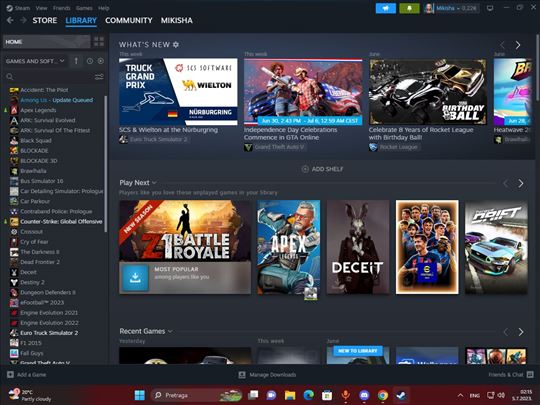Open the green notifications bell button
540x405 pixels.
pos(409,8)
